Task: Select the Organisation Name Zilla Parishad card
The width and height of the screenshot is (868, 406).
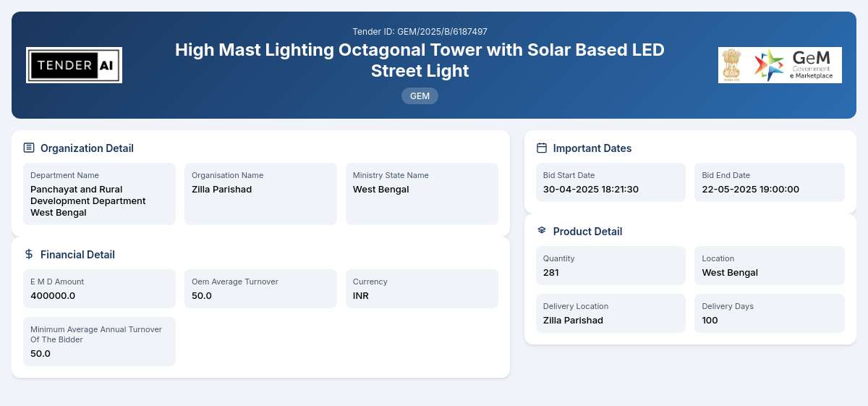Action: [260, 194]
